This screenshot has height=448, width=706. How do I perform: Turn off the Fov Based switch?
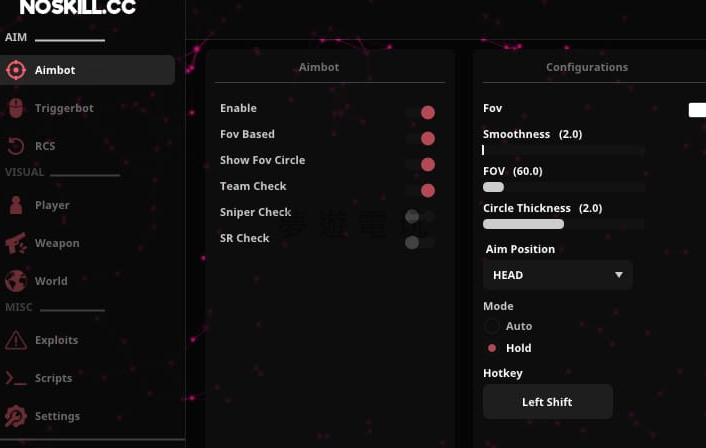420,138
